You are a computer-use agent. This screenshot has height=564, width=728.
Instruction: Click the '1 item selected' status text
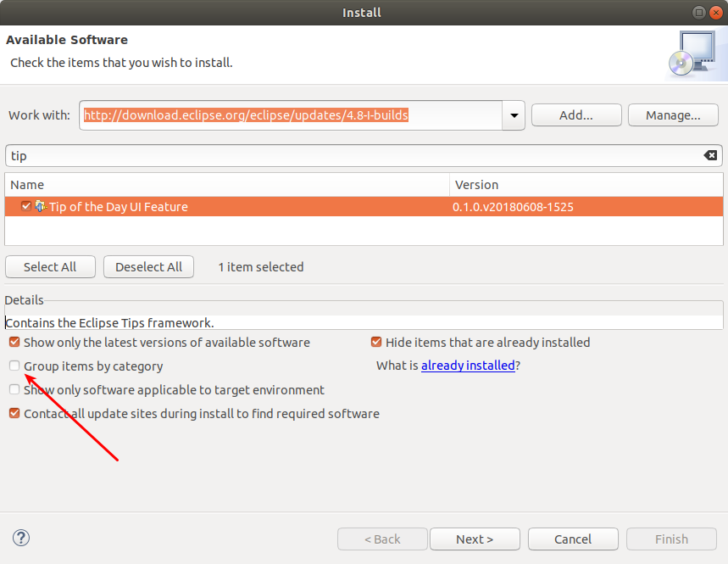coord(261,267)
